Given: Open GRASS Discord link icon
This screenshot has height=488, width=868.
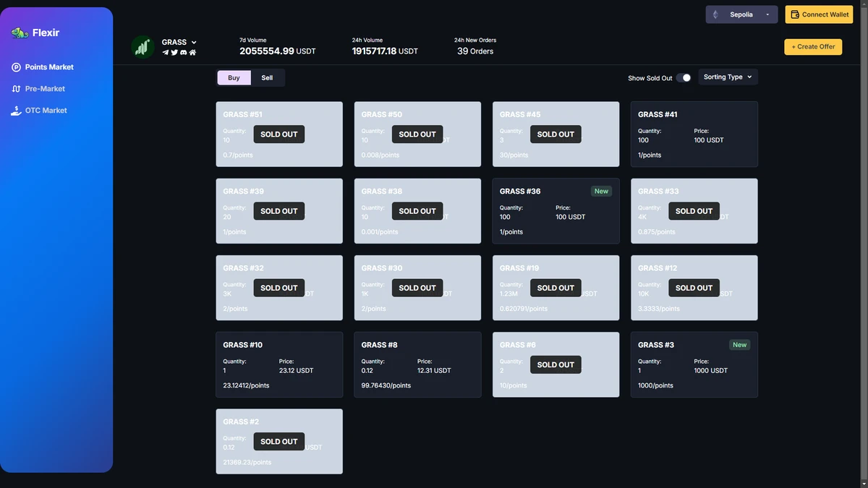Looking at the screenshot, I should coord(183,52).
